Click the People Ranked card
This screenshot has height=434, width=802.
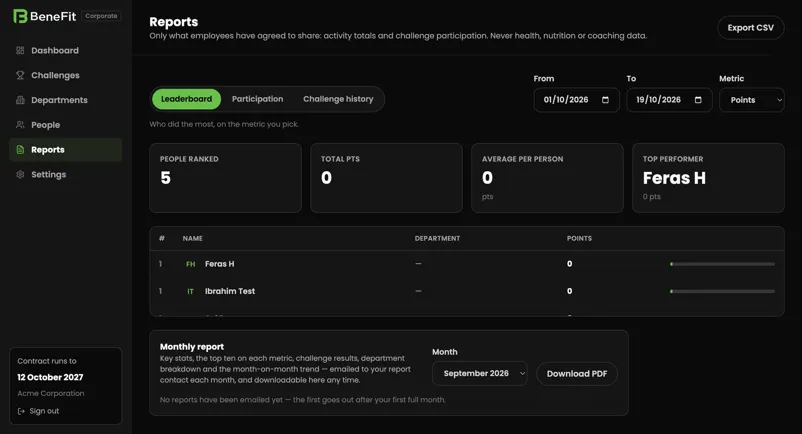click(226, 178)
